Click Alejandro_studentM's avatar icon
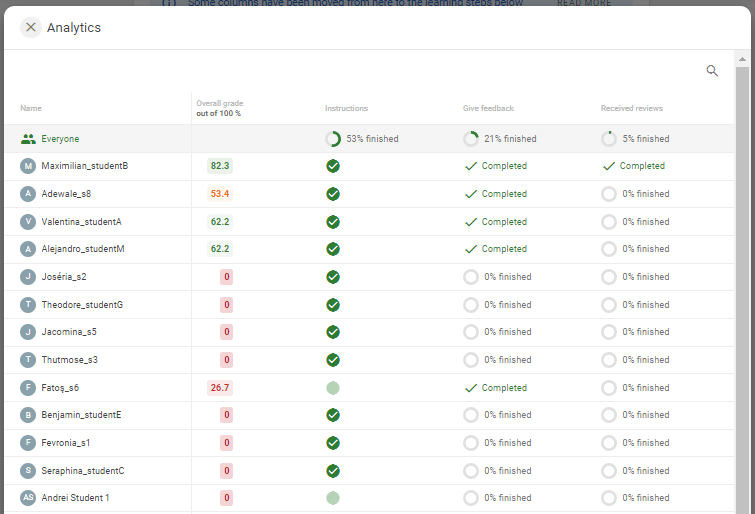The height and width of the screenshot is (514, 755). tap(28, 249)
